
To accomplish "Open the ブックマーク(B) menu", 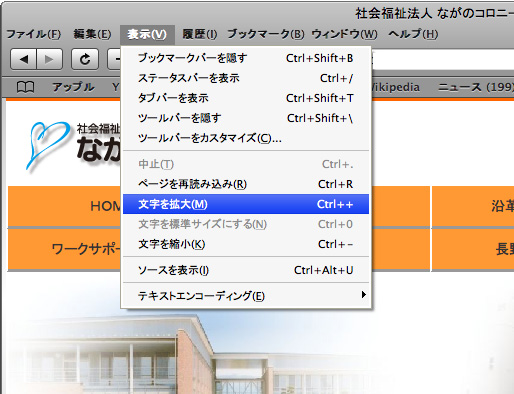I will 266,34.
